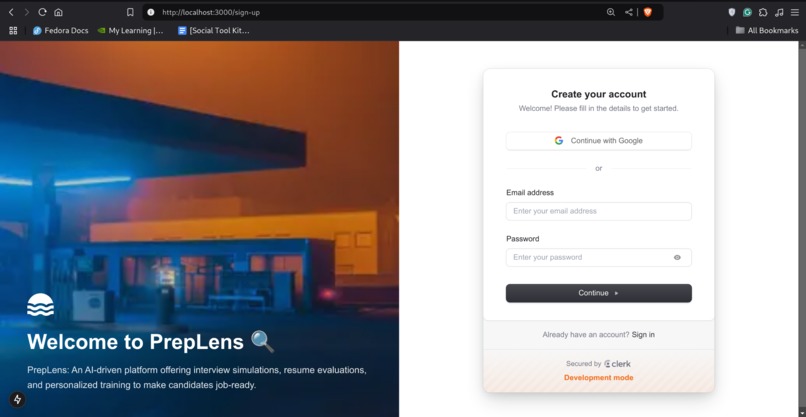Viewport: 806px width, 417px height.
Task: Open the Clerk logo link
Action: (x=617, y=364)
